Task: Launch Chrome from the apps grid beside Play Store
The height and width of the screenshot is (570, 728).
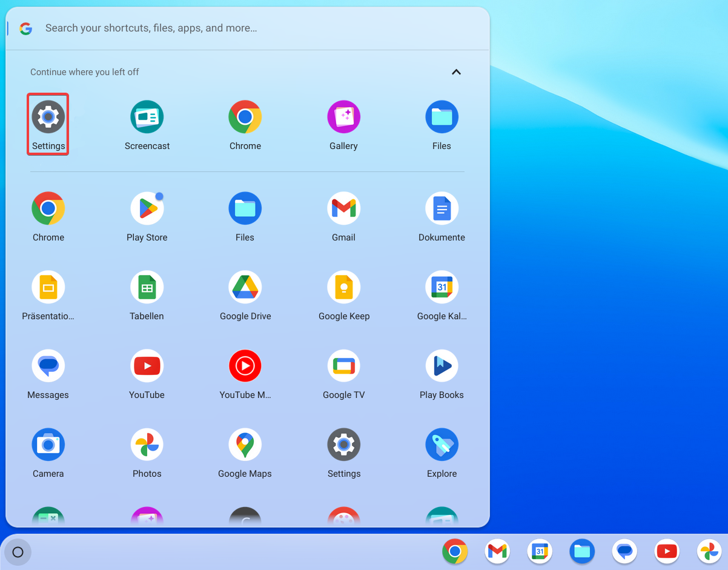Action: (x=48, y=217)
